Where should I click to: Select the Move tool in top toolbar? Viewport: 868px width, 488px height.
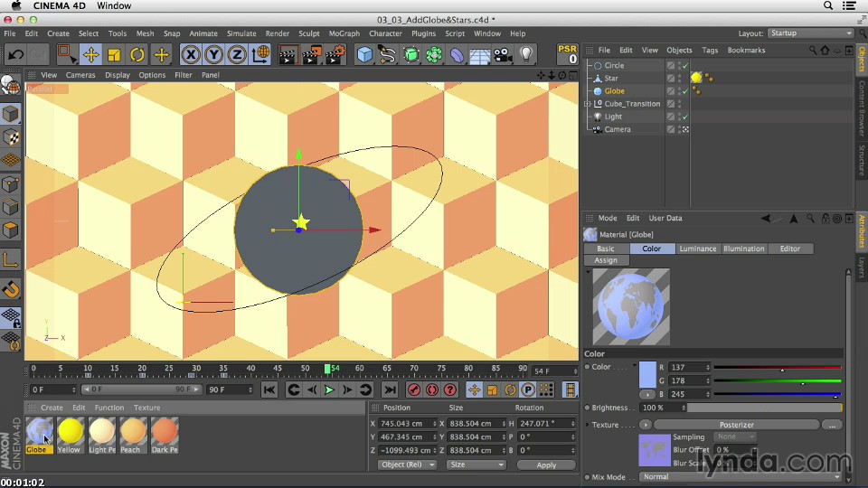point(90,55)
